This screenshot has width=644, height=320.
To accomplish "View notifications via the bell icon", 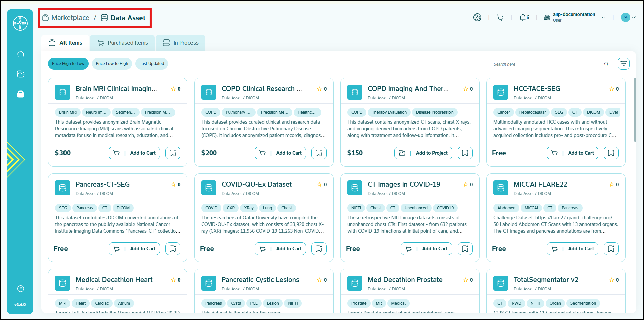I will 522,17.
